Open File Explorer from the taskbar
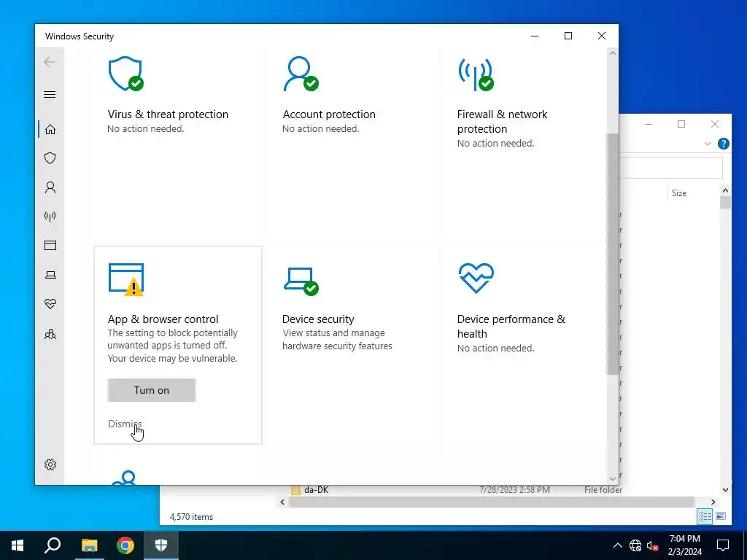This screenshot has width=747, height=560. tap(89, 545)
